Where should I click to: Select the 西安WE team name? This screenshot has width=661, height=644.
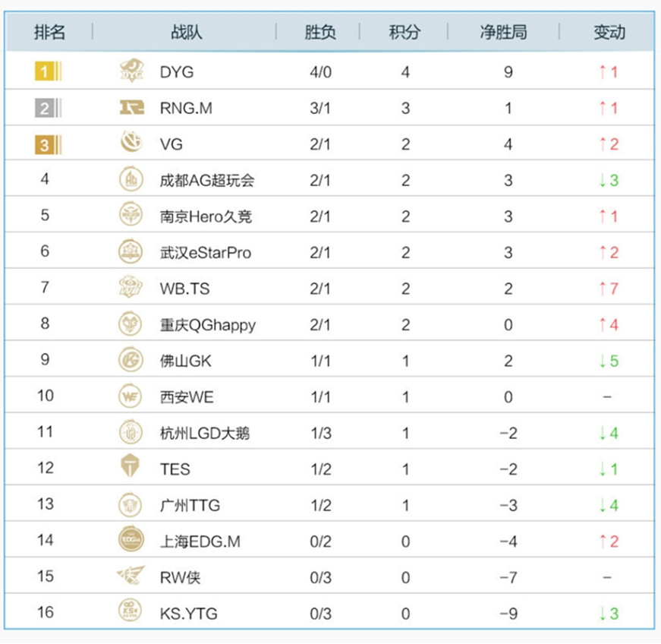tap(187, 397)
